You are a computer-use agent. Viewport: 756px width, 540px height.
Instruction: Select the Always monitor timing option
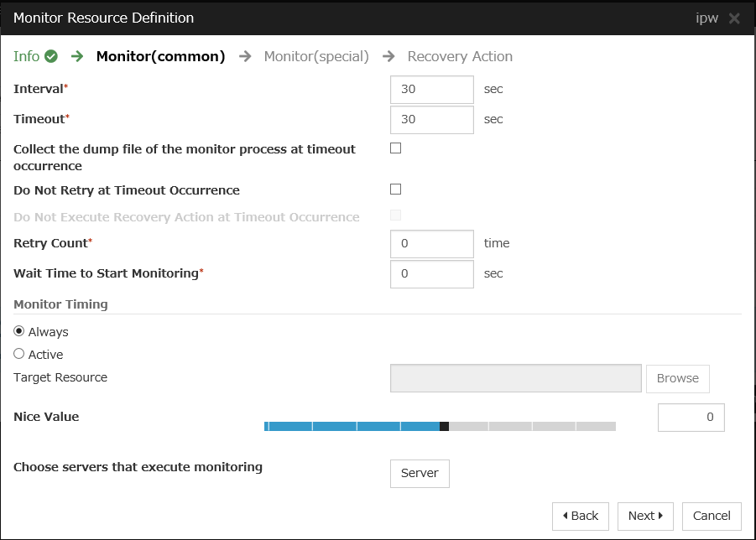point(19,331)
